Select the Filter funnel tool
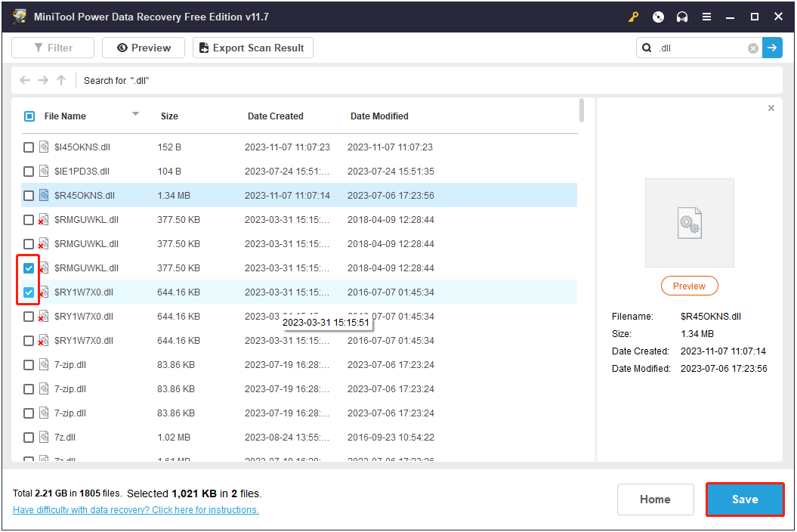 pos(52,47)
